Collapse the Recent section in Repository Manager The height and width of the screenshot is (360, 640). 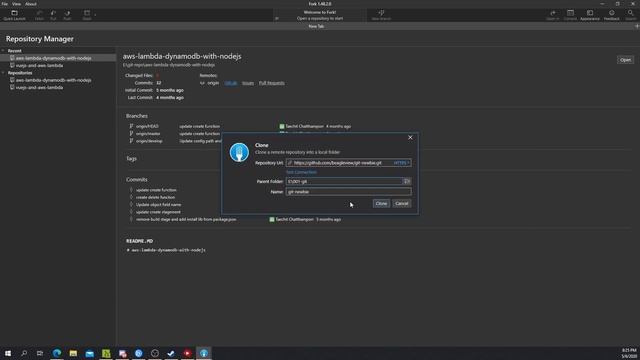(3, 51)
